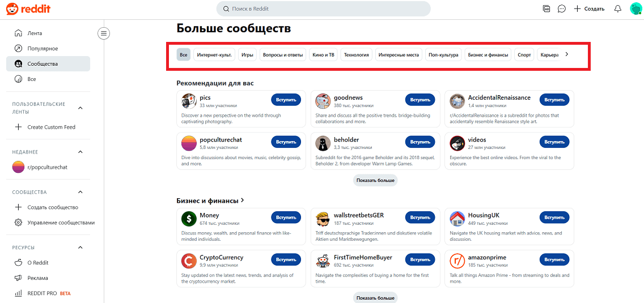644x303 pixels.
Task: Click Создать сообщество in the sidebar
Action: (48, 207)
